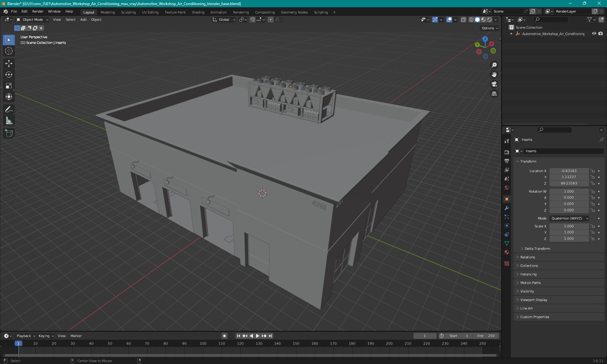Image resolution: width=607 pixels, height=364 pixels.
Task: Select the Move tool in toolbar
Action: point(9,63)
